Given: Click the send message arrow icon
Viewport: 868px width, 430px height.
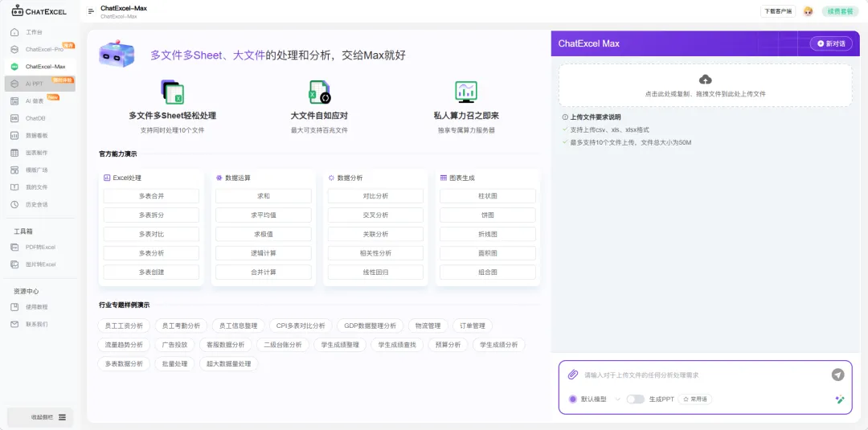Looking at the screenshot, I should coord(837,375).
